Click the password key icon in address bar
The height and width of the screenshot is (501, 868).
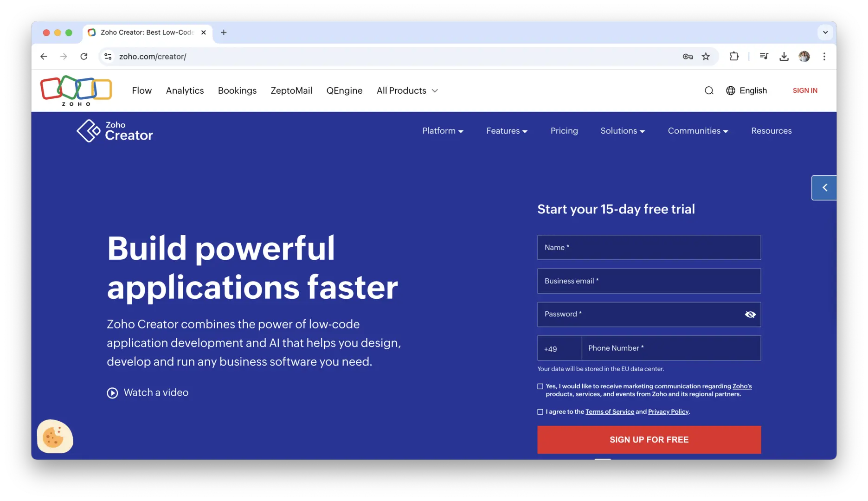pos(688,57)
